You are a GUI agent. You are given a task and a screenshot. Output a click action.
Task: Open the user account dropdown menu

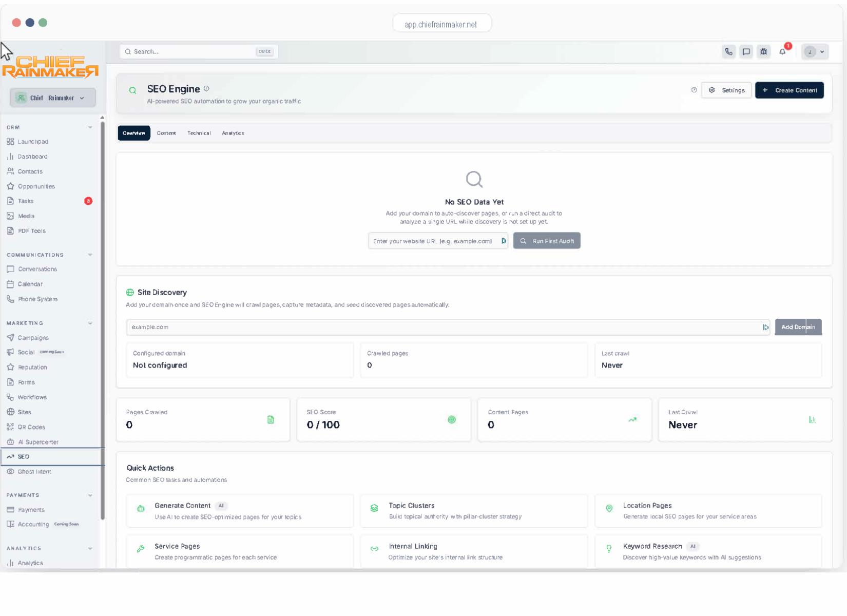[815, 52]
